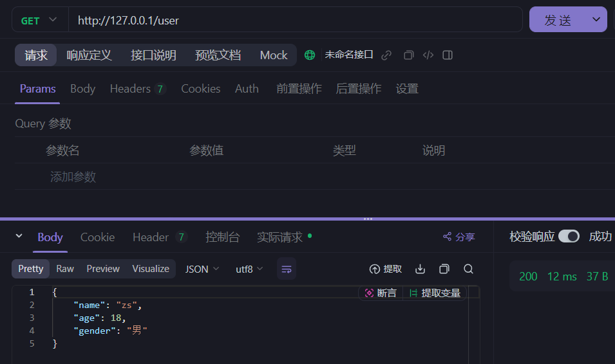Switch to the 响应定义 tab
This screenshot has width=615, height=364.
89,55
